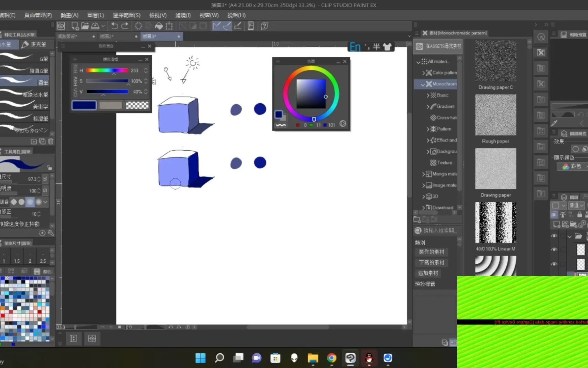Toggle opacity dynamics button beside 100 value
588x368 pixels.
(45, 190)
